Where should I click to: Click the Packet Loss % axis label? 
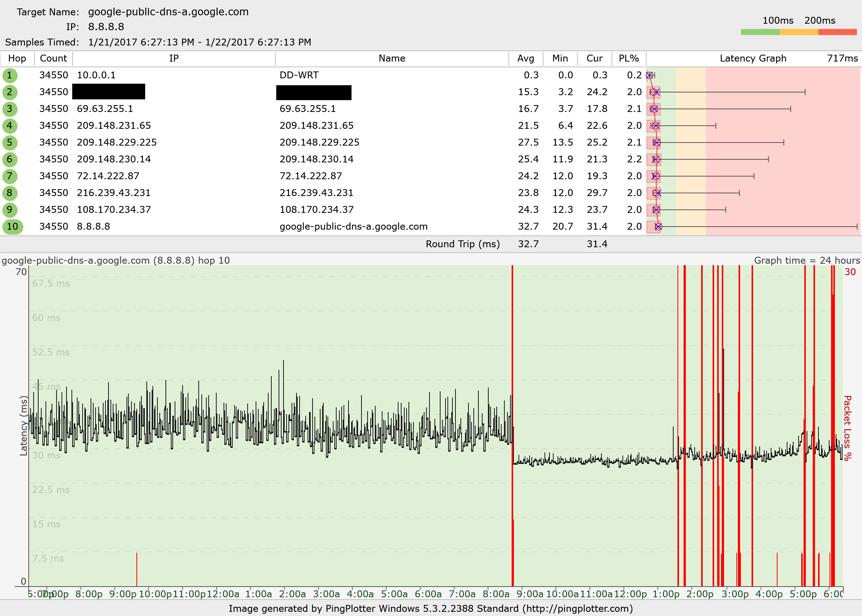(848, 428)
